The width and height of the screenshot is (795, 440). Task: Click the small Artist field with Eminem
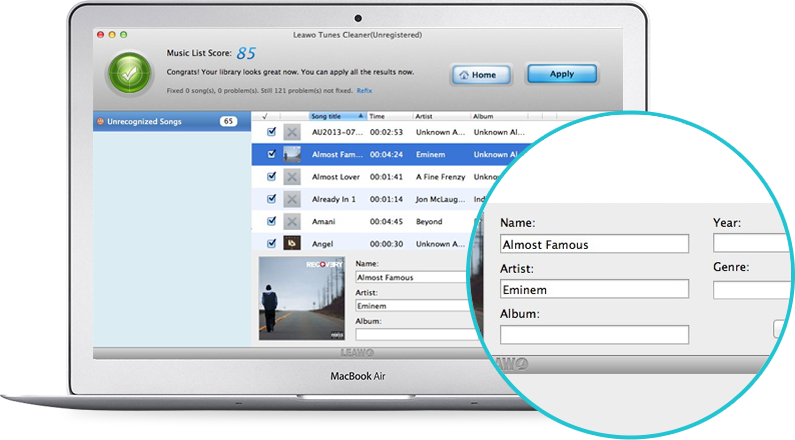click(x=413, y=306)
